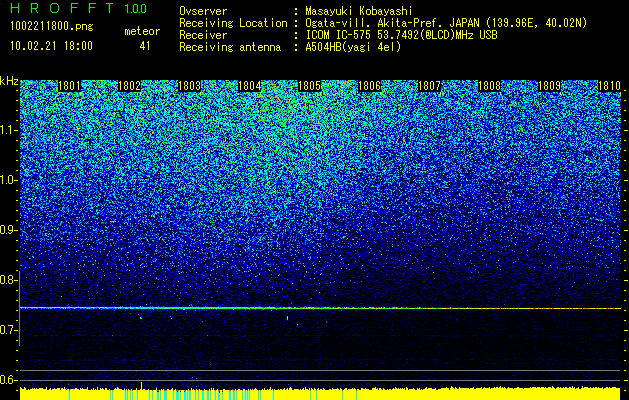Click the 1805 time marker
This screenshot has width=629, height=400.
point(309,86)
